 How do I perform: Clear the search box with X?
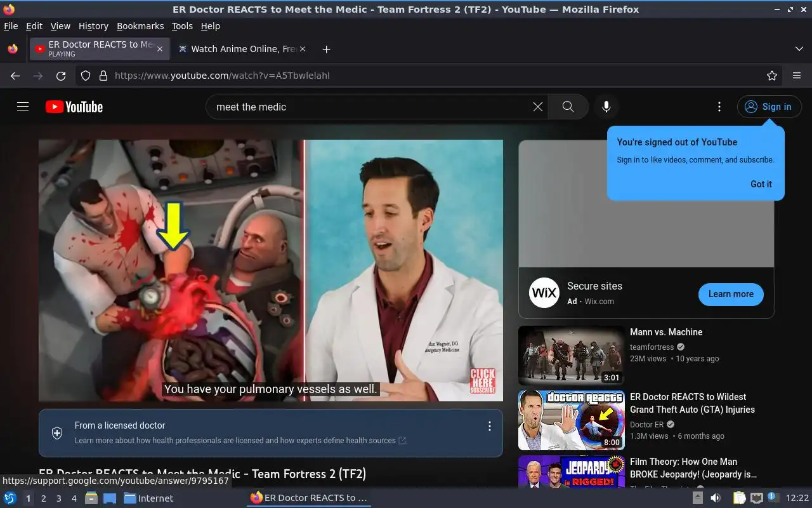(538, 107)
